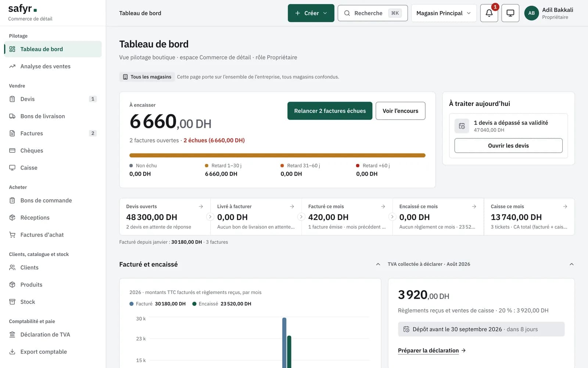Open the Magasin Principal store selector
Image resolution: width=588 pixels, height=368 pixels.
[444, 13]
